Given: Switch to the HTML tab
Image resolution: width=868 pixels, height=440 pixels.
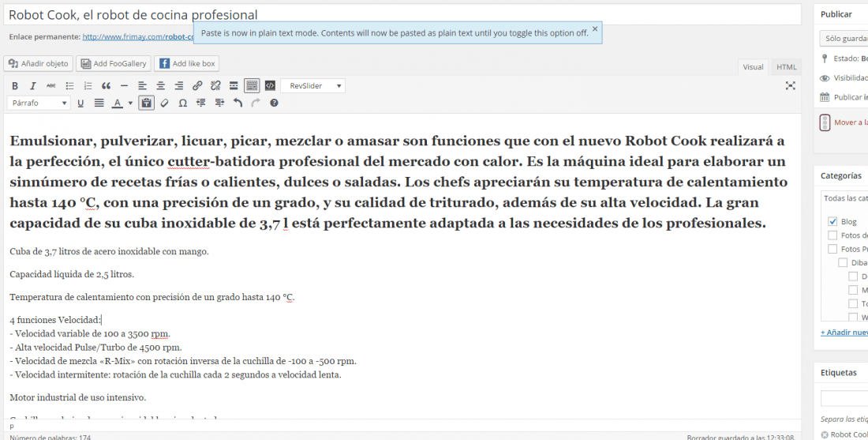Looking at the screenshot, I should tap(786, 67).
